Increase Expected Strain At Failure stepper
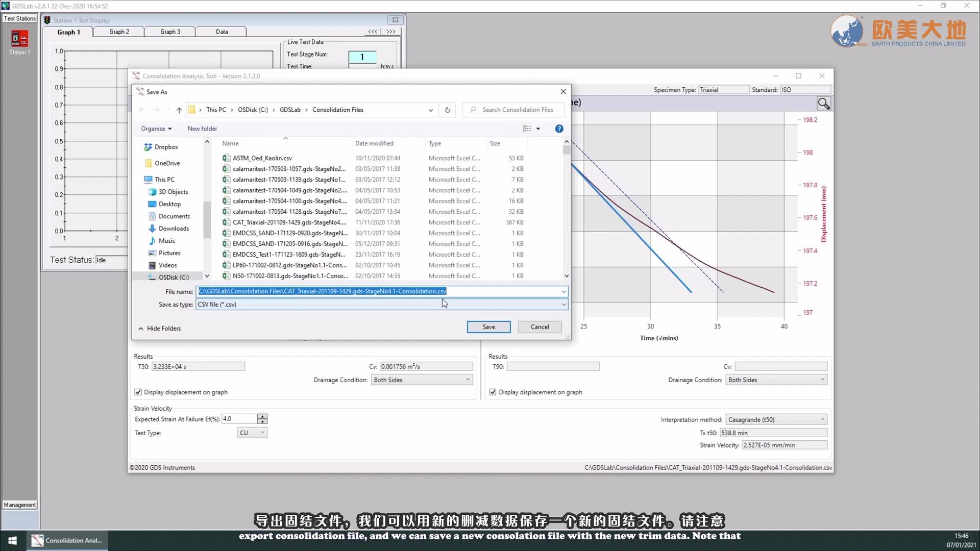Screen dimensions: 980x551 tap(262, 416)
